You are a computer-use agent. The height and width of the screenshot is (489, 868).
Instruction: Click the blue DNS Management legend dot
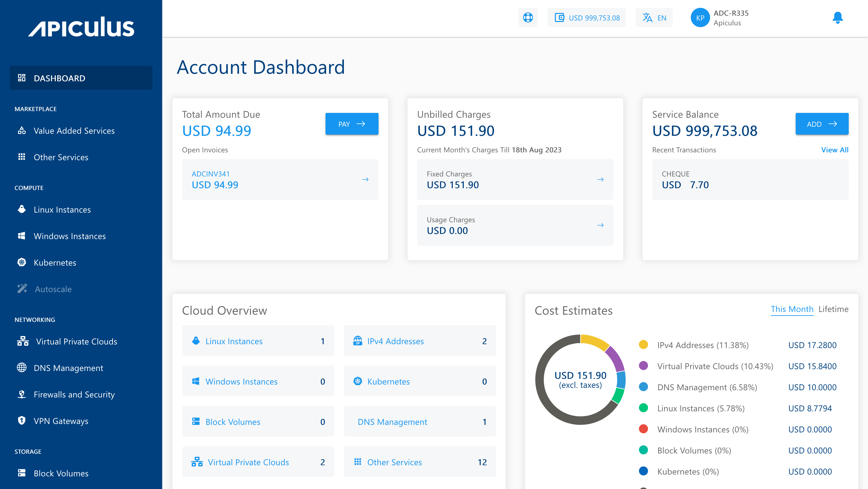pos(643,387)
